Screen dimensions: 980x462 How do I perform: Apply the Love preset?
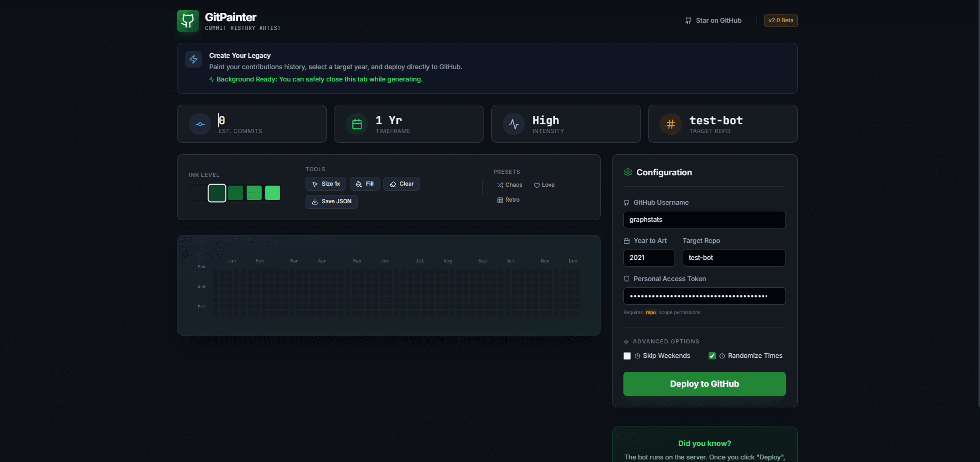coord(544,185)
